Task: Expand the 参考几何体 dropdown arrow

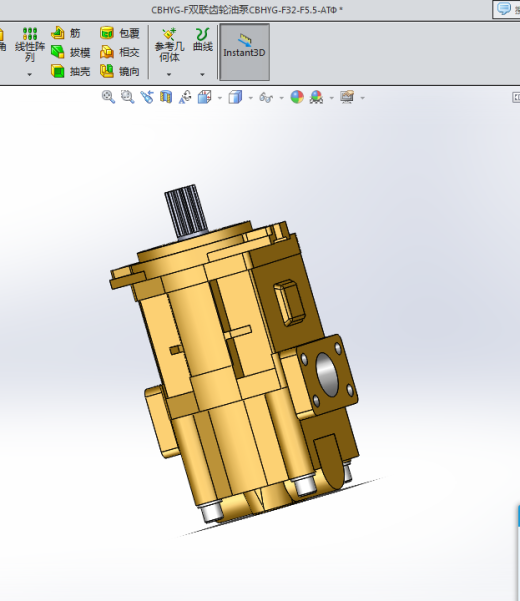Action: [169, 74]
